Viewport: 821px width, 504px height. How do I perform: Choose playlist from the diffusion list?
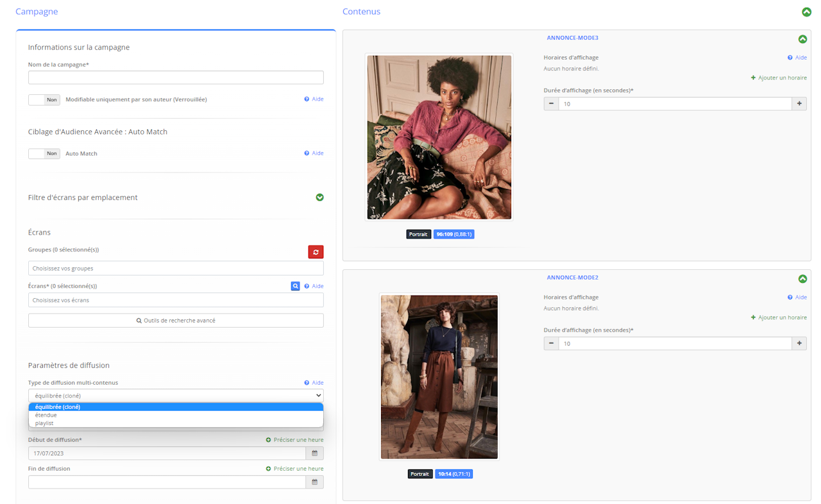click(x=44, y=423)
